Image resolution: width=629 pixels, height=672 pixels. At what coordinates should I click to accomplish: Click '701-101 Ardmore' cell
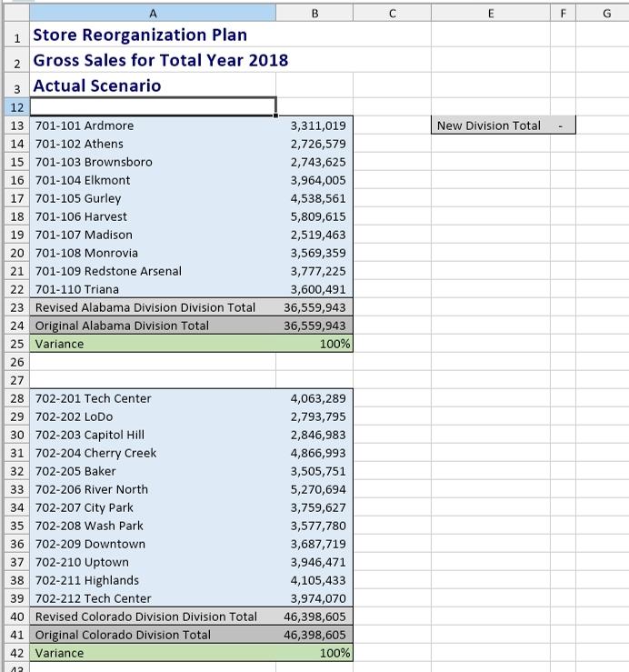tap(153, 125)
